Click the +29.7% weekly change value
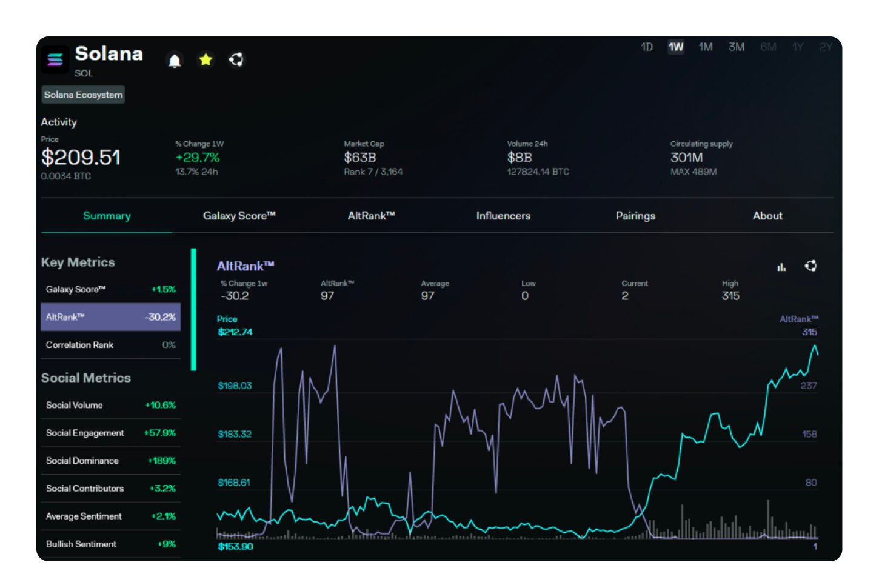879x588 pixels. 198,158
